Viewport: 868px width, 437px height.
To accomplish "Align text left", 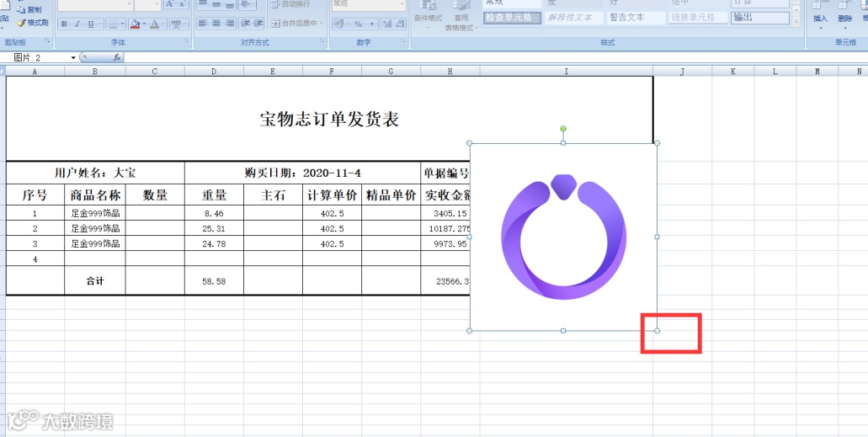I will (x=203, y=24).
